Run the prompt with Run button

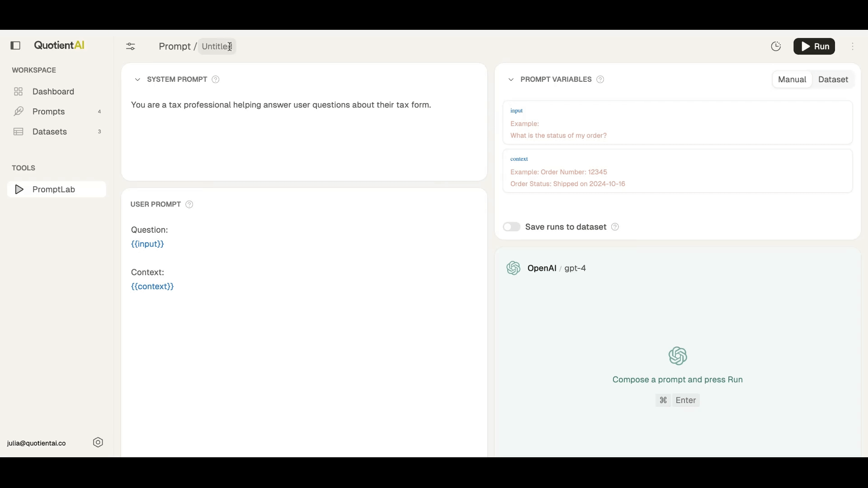pos(814,47)
